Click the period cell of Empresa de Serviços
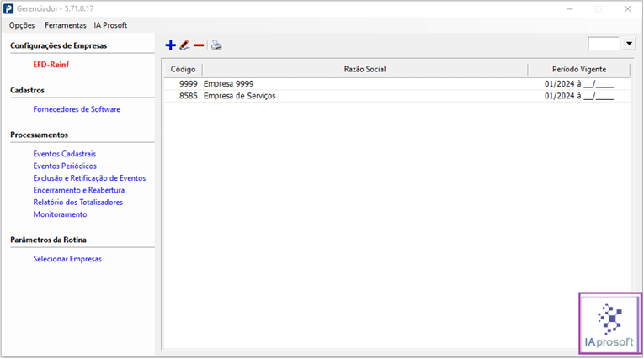Image resolution: width=644 pixels, height=359 pixels. [x=579, y=96]
